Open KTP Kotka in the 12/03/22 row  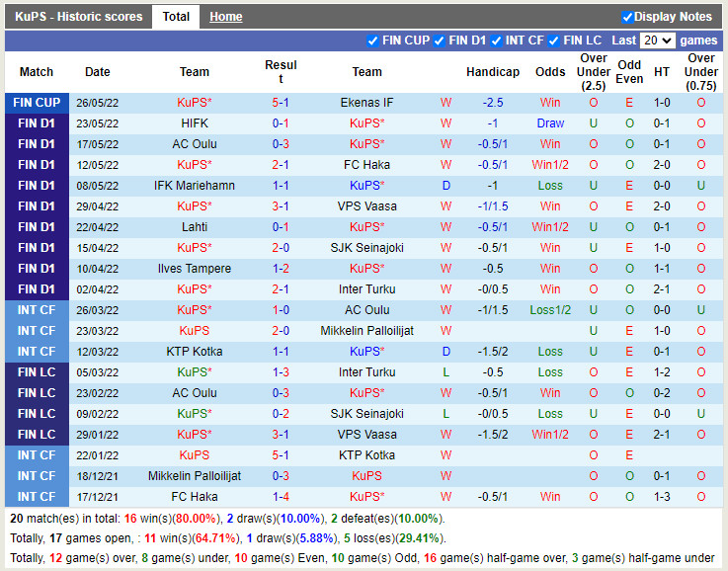tap(195, 352)
